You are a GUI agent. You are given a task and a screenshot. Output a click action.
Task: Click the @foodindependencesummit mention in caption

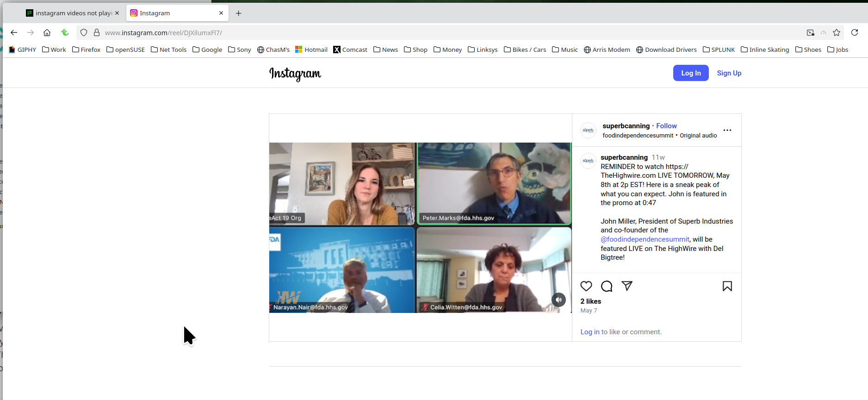[x=645, y=239]
